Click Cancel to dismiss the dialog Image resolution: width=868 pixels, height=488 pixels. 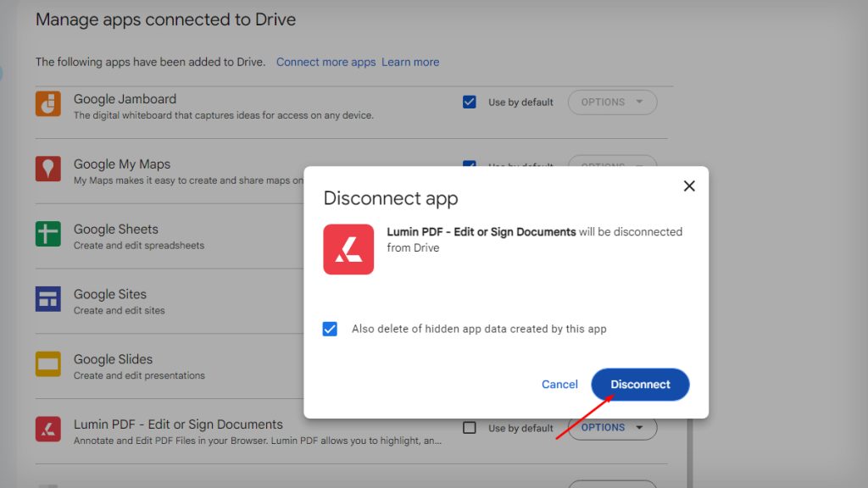point(559,384)
